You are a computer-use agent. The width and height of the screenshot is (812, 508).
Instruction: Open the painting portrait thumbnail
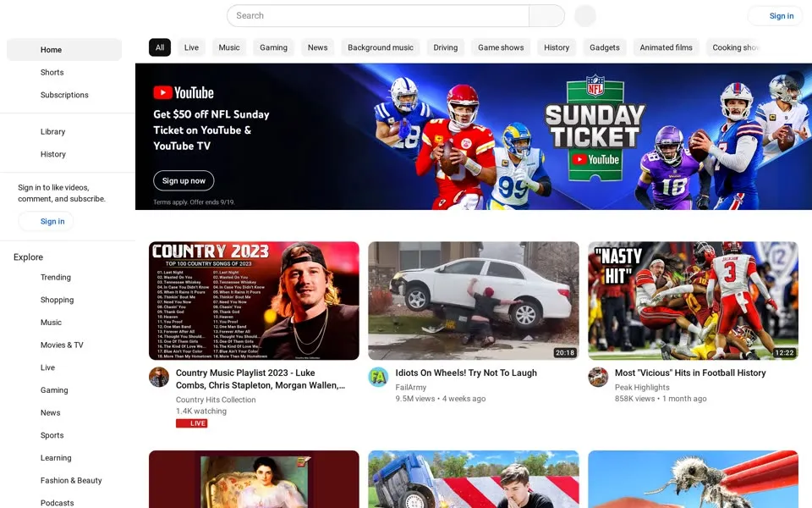(254, 479)
